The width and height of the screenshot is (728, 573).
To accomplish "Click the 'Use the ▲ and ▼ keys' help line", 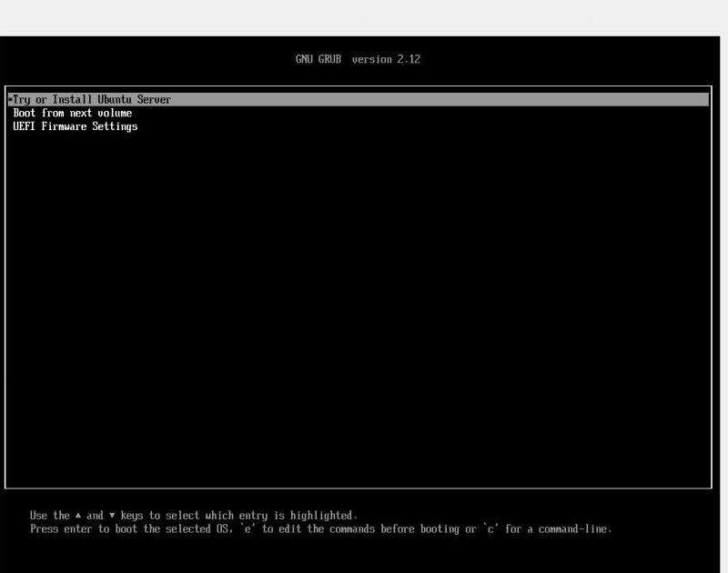I will [x=194, y=516].
